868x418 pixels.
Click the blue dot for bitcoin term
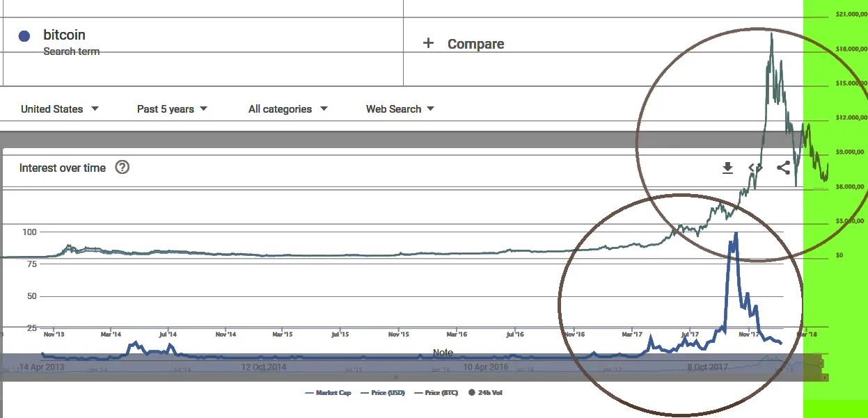click(x=24, y=36)
